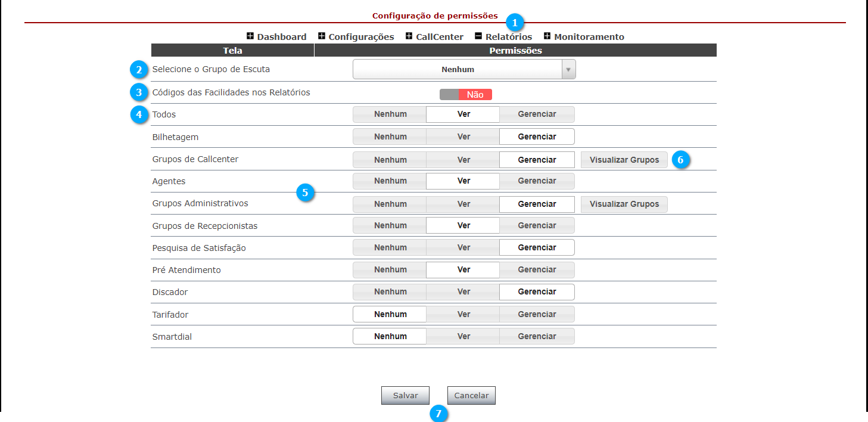Open the Grupo de Escuta dropdown

pyautogui.click(x=464, y=69)
